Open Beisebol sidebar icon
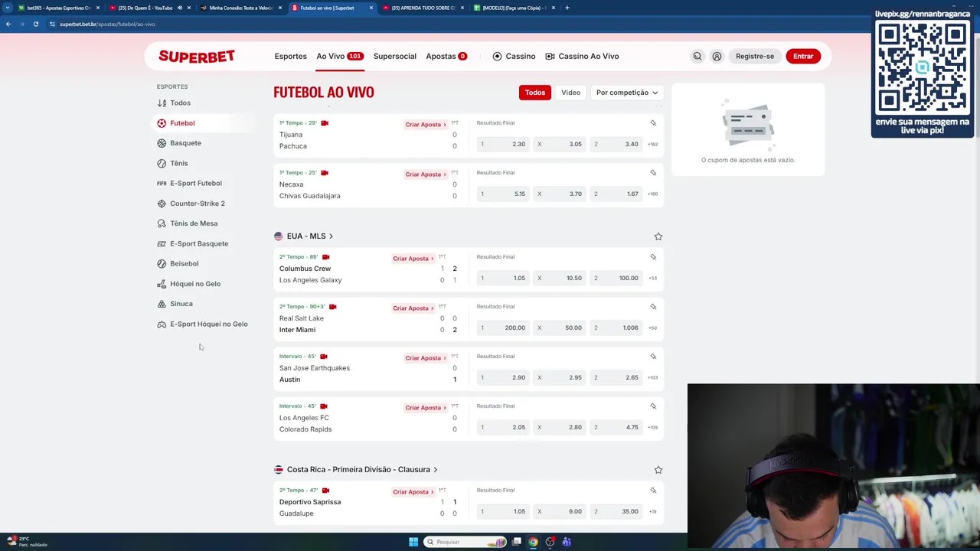 162,263
